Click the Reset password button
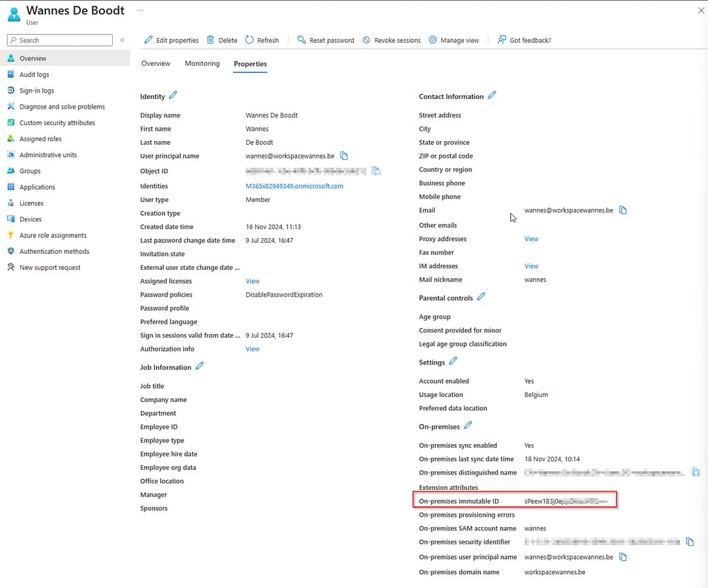 pos(326,40)
